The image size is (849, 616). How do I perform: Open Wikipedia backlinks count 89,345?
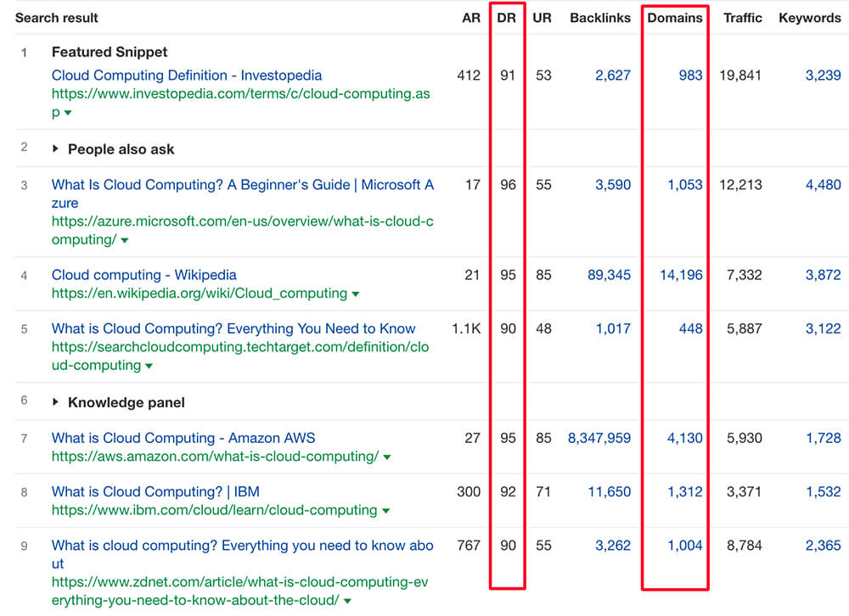[x=609, y=275]
